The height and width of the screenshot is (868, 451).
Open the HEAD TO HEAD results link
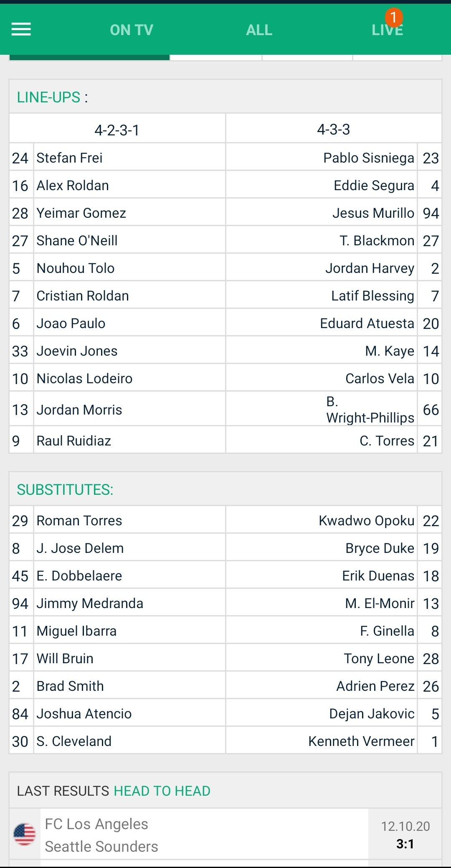pyautogui.click(x=162, y=791)
